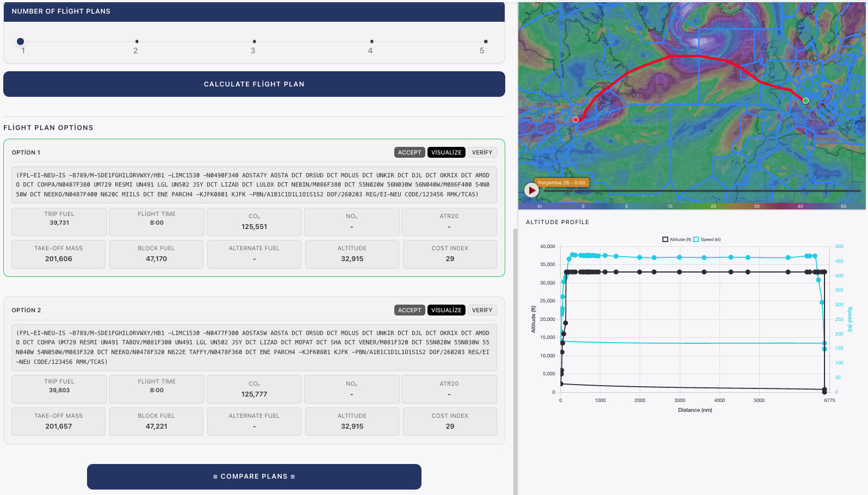
Task: Click the red departure marker on map
Action: (575, 120)
